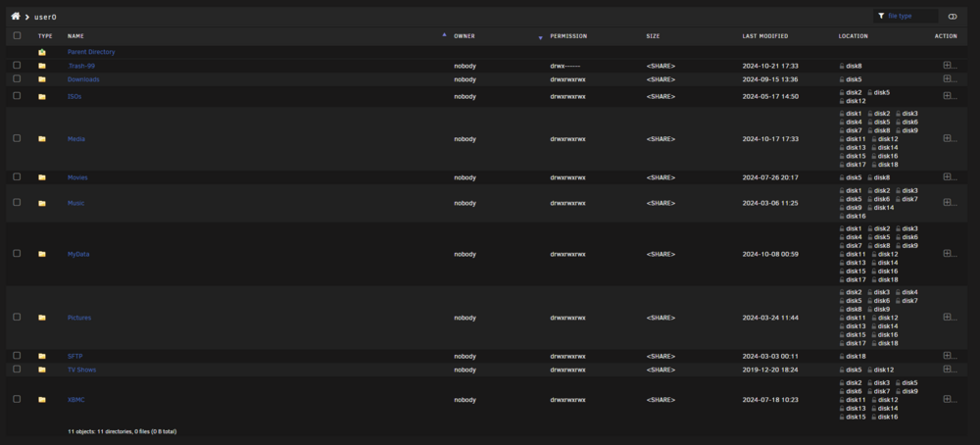Open action menu for TV Shows folder
980x445 pixels.
950,370
